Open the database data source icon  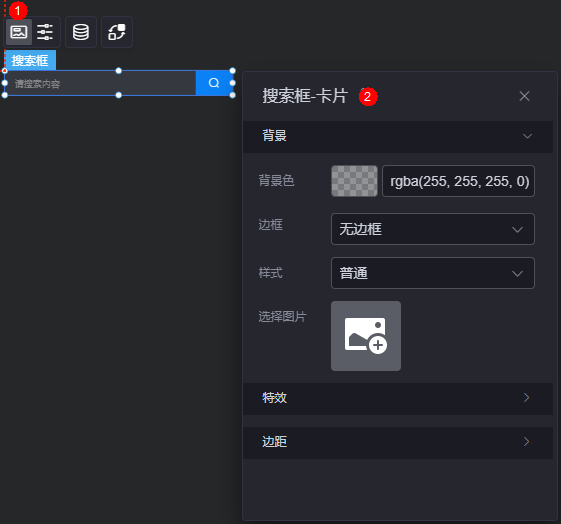tap(81, 32)
